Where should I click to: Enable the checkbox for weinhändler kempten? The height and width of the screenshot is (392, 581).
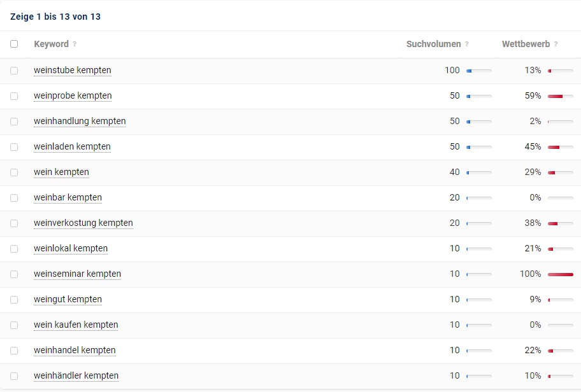[x=14, y=376]
